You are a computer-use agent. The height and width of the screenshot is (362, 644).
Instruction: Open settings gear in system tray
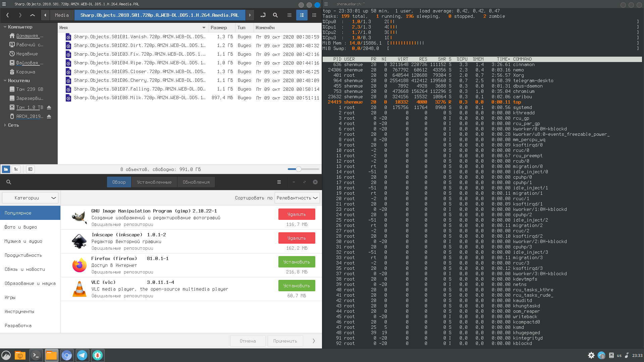pyautogui.click(x=591, y=355)
